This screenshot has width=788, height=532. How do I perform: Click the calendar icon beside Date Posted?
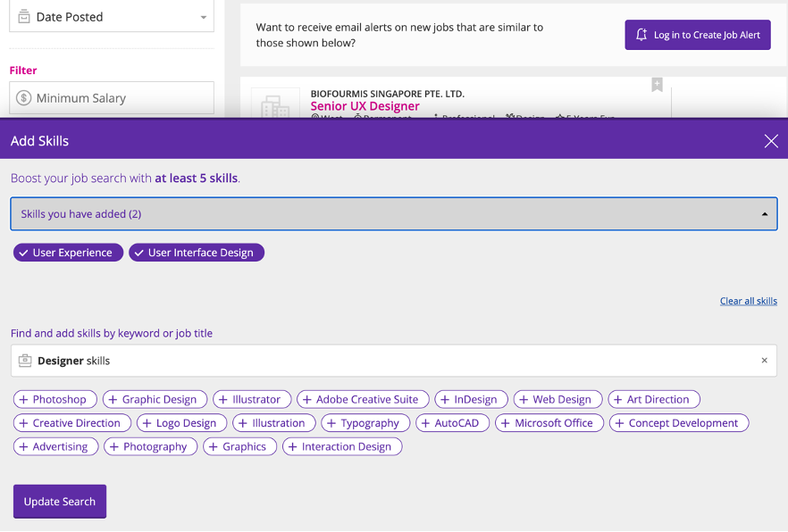pyautogui.click(x=24, y=17)
